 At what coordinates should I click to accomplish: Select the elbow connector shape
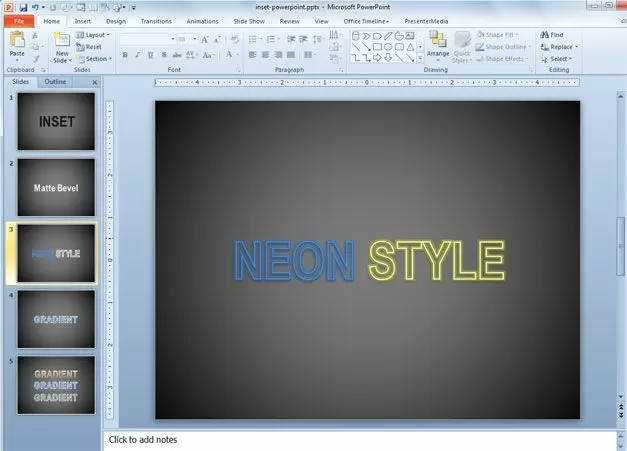[x=355, y=58]
